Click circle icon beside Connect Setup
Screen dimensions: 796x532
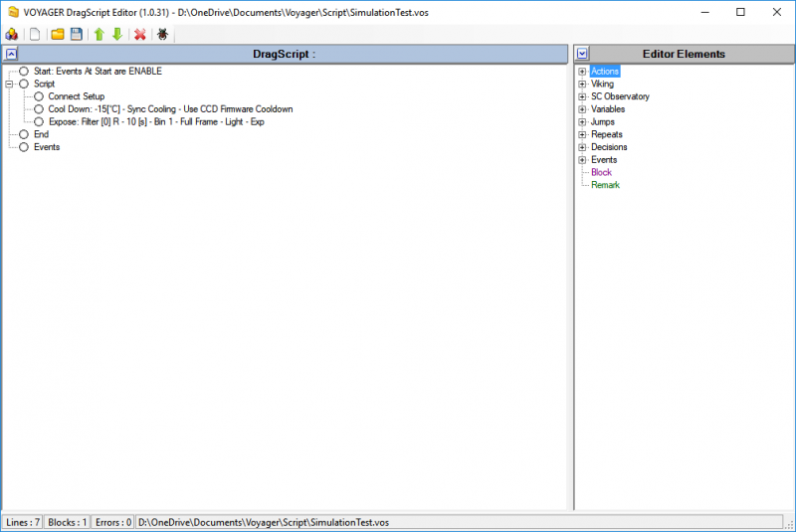click(x=39, y=96)
